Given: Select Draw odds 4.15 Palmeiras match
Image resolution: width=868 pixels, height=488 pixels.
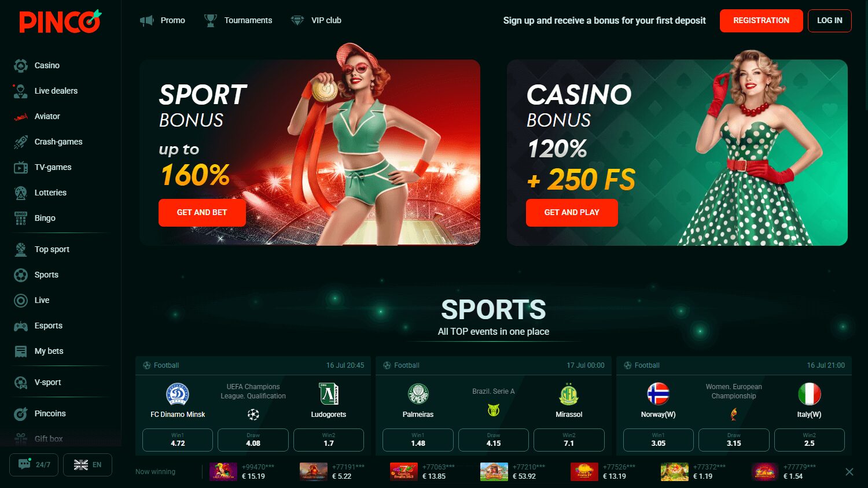Looking at the screenshot, I should coord(494,440).
